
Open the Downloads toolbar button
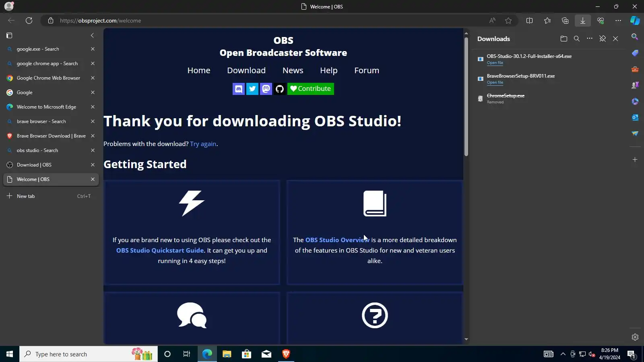583,21
